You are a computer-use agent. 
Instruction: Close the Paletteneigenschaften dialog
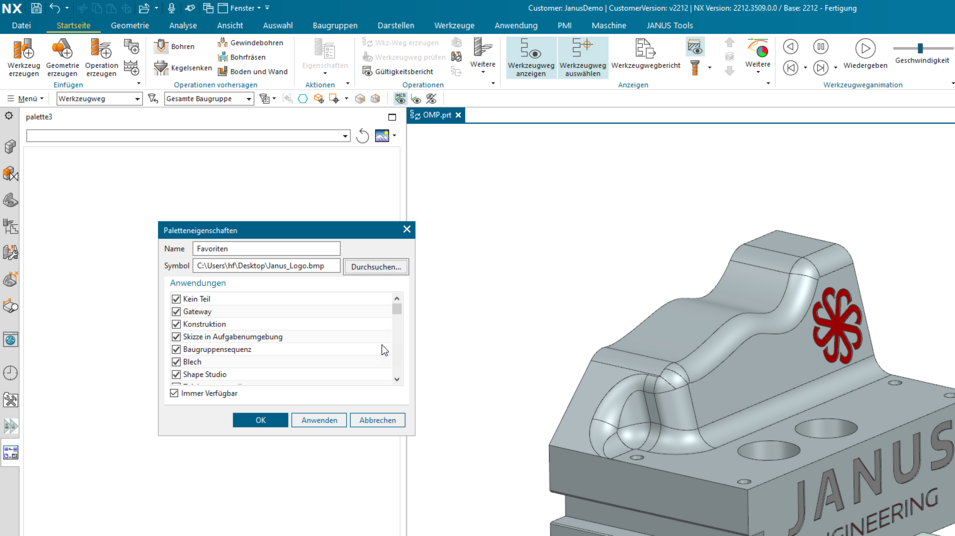tap(407, 229)
